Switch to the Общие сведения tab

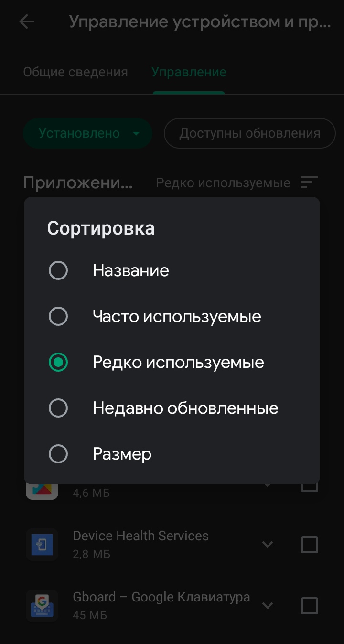click(x=75, y=72)
